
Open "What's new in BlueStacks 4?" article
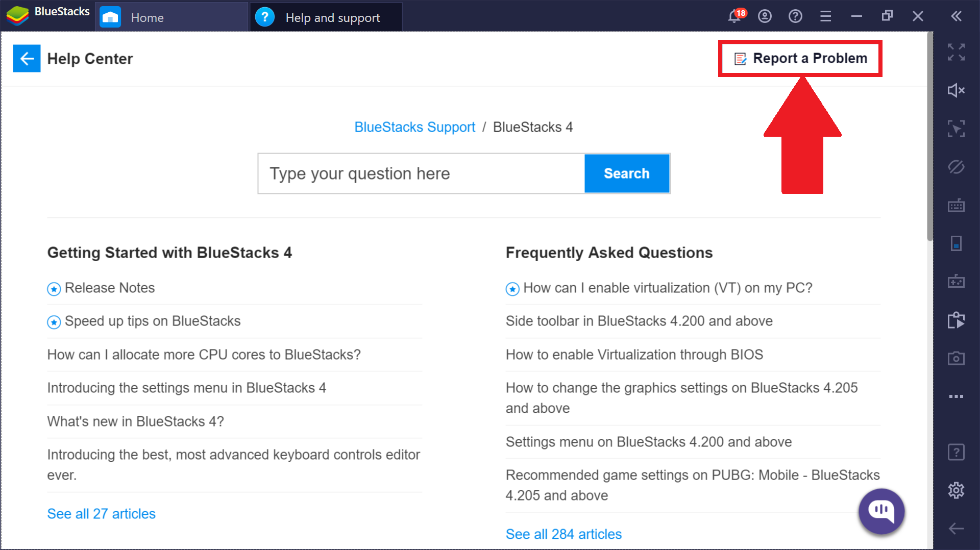pos(136,421)
